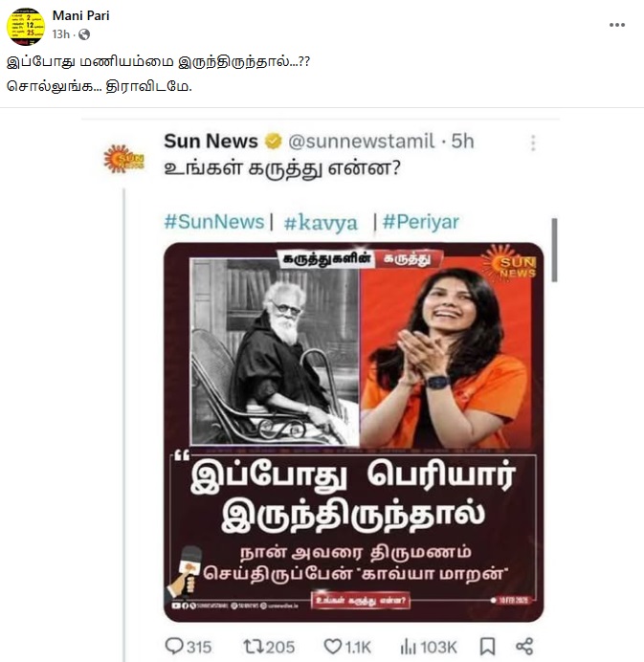Image resolution: width=644 pixels, height=662 pixels.
Task: Click the 13h post timestamp
Action: click(x=61, y=34)
